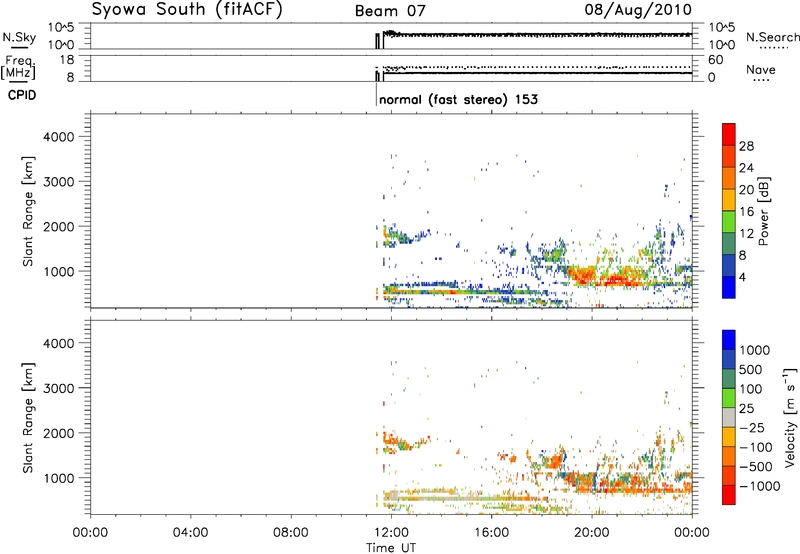Click the 'CPID' label

click(22, 95)
